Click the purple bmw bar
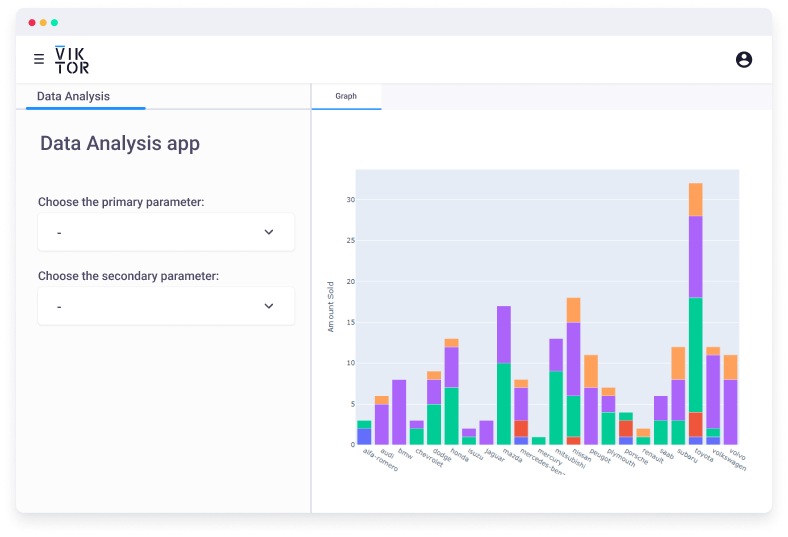The height and width of the screenshot is (537, 788). click(399, 412)
